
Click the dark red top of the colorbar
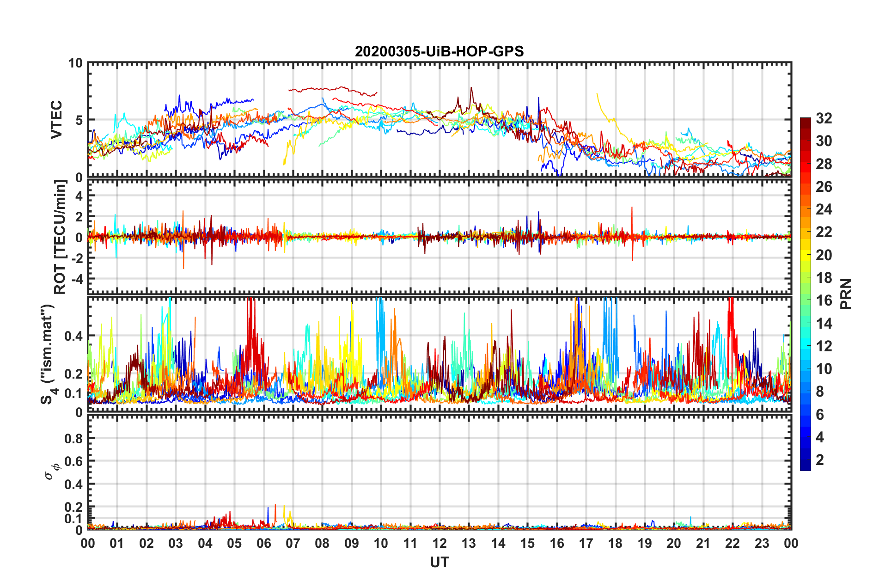(x=805, y=121)
